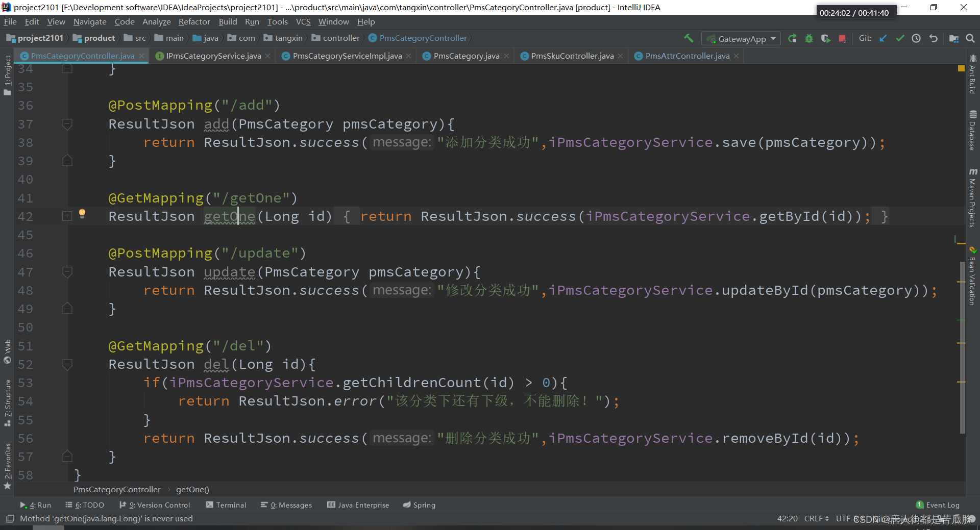Image resolution: width=980 pixels, height=530 pixels.
Task: Commit changes with the green checkmark
Action: coord(900,38)
